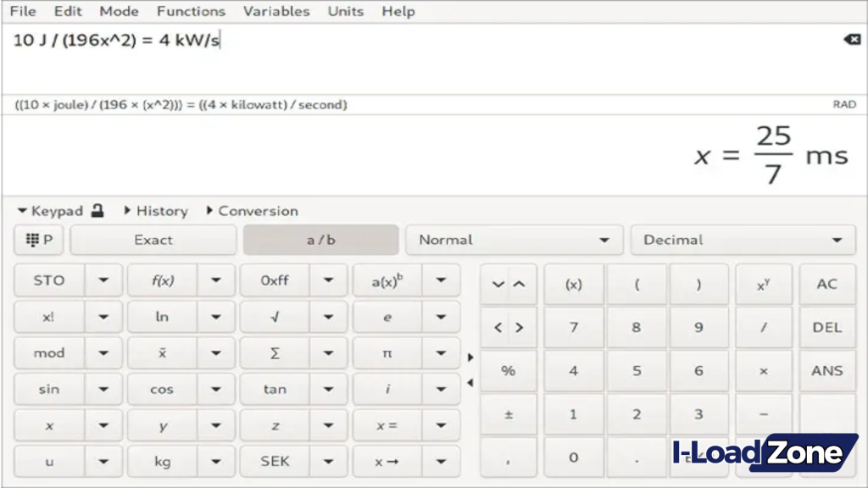868x488 pixels.
Task: Select the sine function key
Action: 48,389
